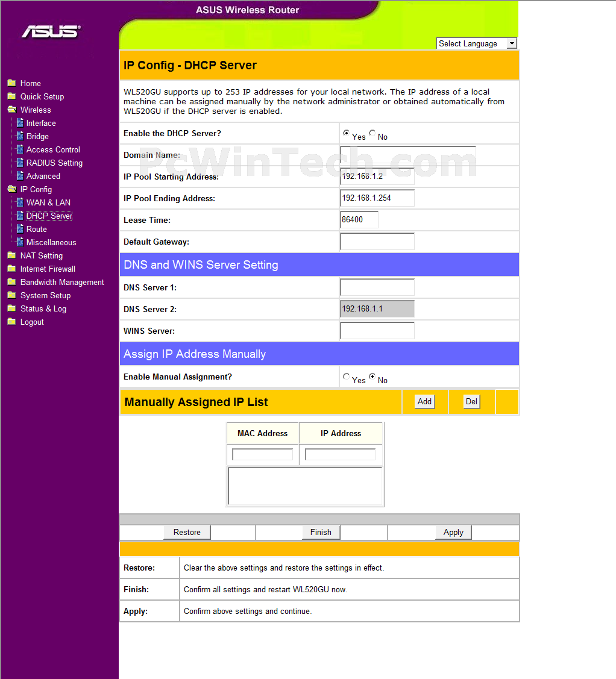Click the DNS Server 1 field
The width and height of the screenshot is (616, 679).
(x=377, y=287)
